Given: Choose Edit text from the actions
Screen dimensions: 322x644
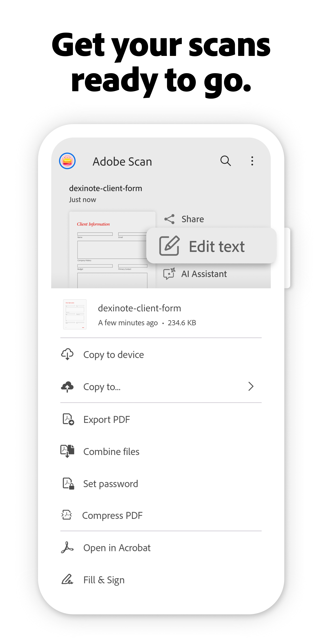Looking at the screenshot, I should (211, 246).
